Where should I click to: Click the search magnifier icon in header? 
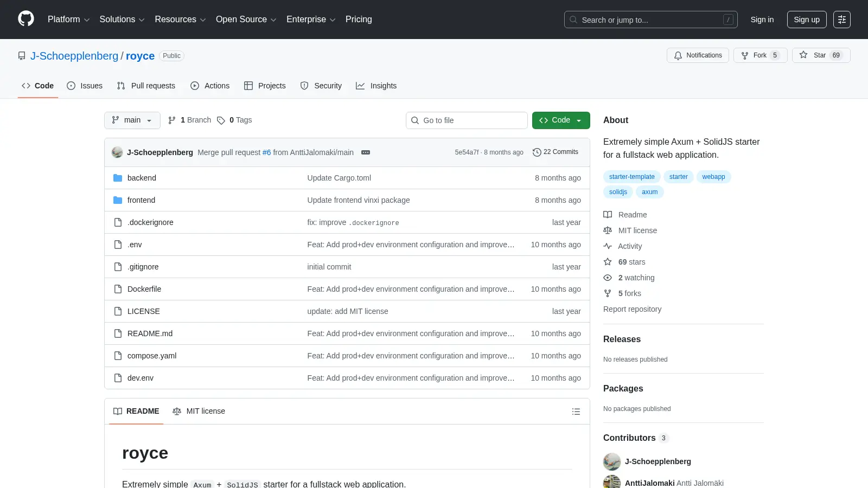point(573,20)
